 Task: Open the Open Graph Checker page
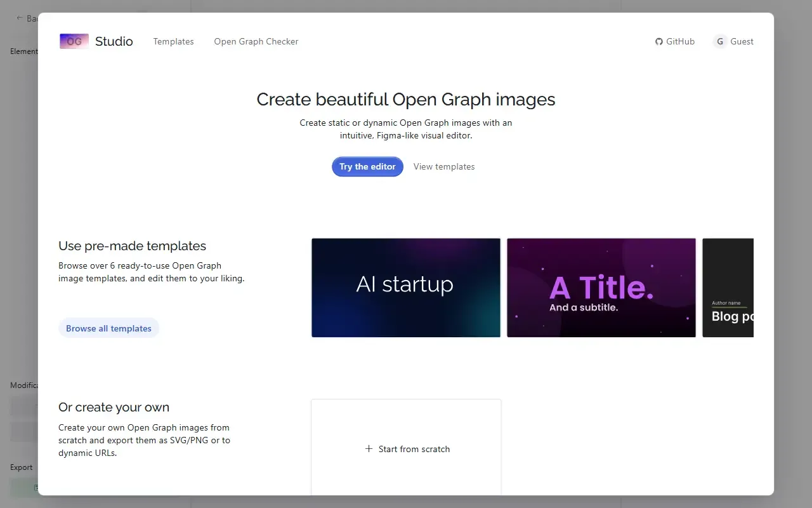256,41
